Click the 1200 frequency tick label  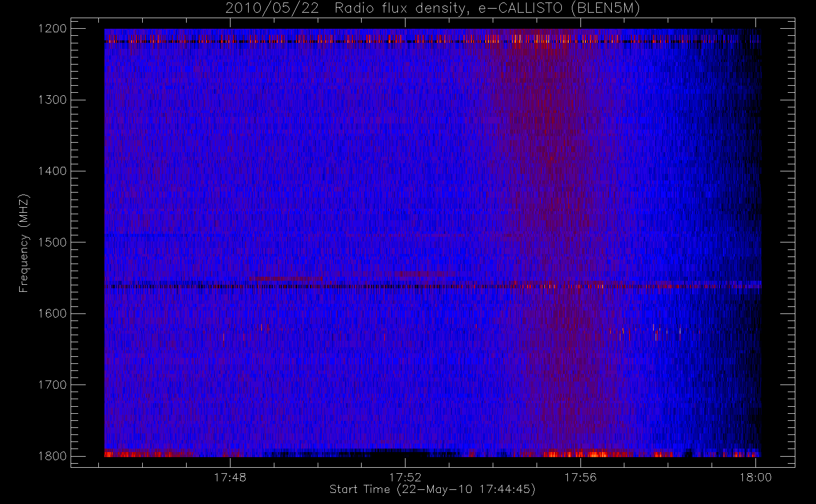pyautogui.click(x=52, y=29)
